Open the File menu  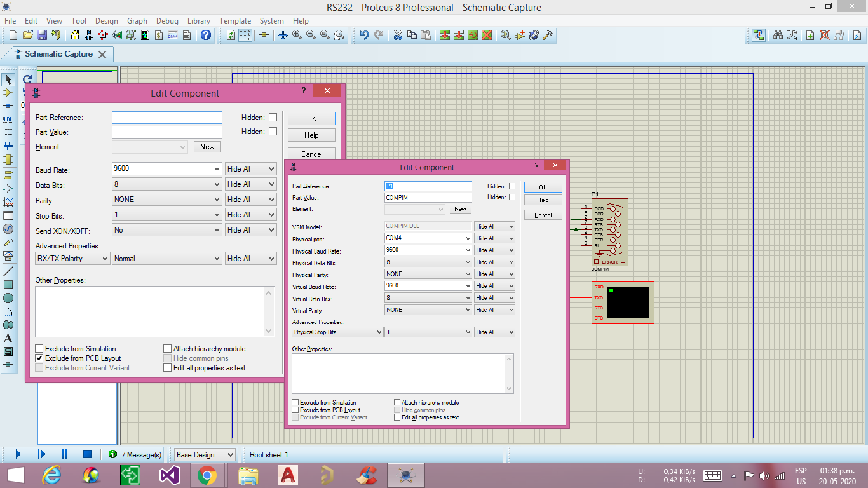click(10, 21)
